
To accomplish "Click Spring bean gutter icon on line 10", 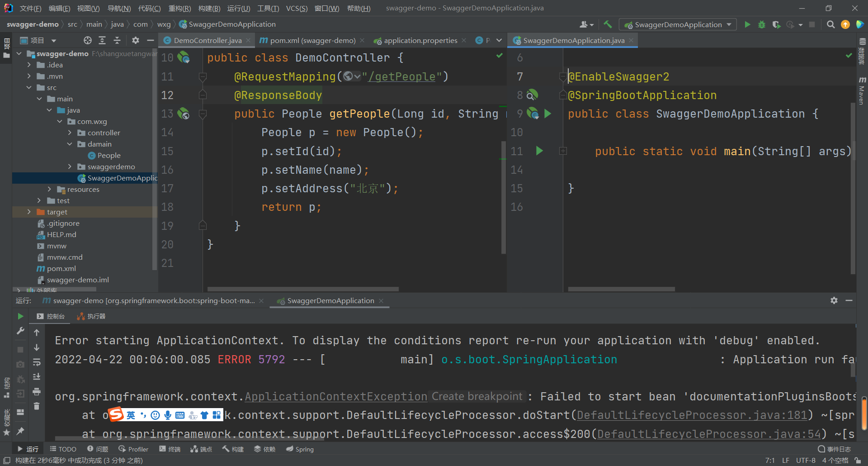I will [x=184, y=57].
